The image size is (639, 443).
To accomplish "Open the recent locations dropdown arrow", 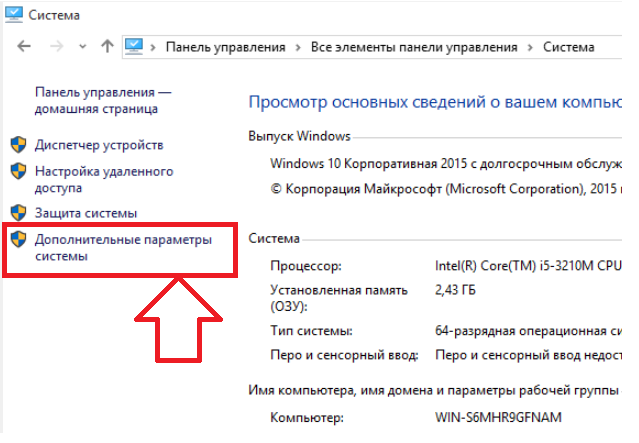I will pyautogui.click(x=83, y=47).
